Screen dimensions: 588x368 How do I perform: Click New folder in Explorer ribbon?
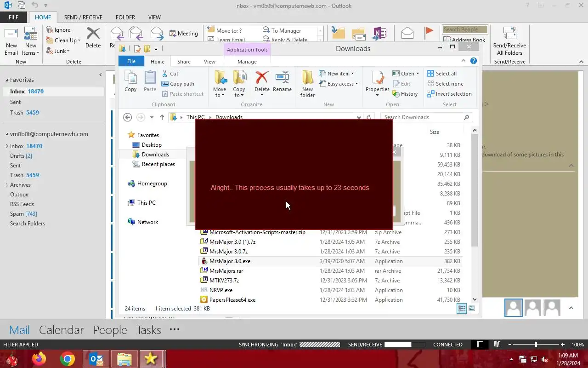[307, 84]
